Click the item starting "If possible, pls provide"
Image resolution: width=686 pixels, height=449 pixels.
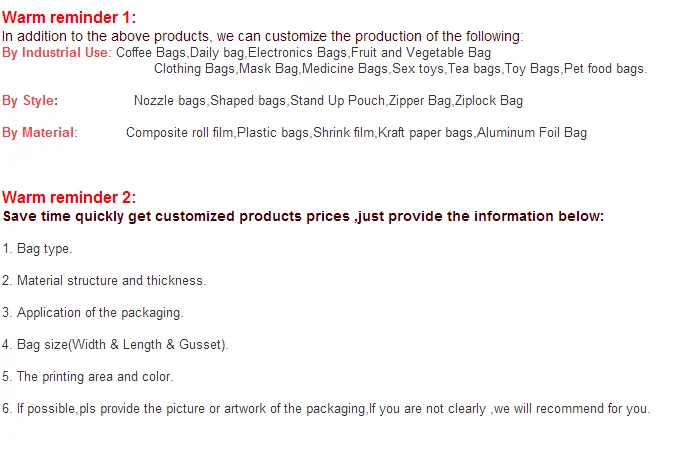click(326, 409)
